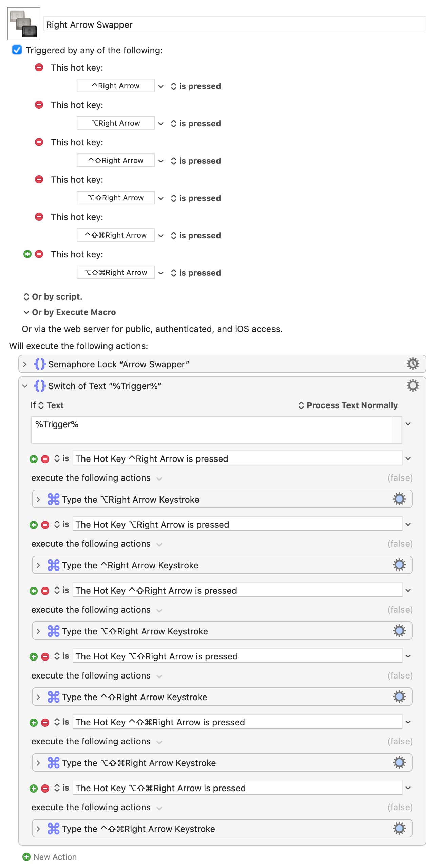Image resolution: width=433 pixels, height=868 pixels.
Task: Expand the Semaphore Lock action
Action: point(25,364)
